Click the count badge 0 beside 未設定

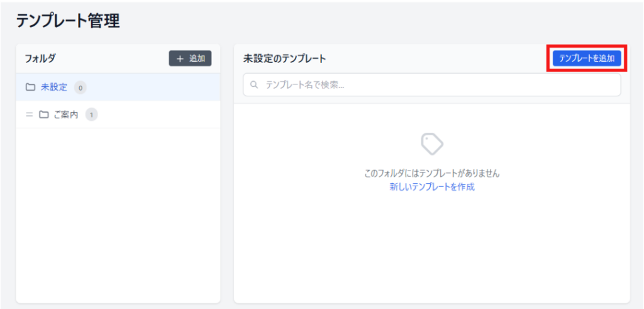(x=80, y=87)
